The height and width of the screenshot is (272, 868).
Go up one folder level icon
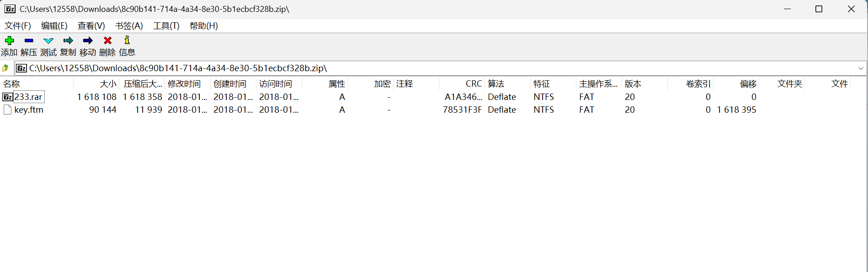tap(5, 68)
